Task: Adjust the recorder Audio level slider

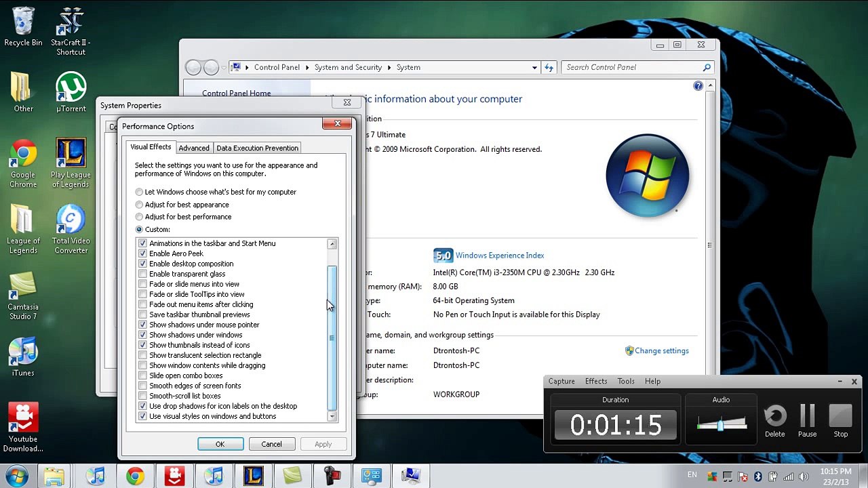Action: pyautogui.click(x=722, y=424)
